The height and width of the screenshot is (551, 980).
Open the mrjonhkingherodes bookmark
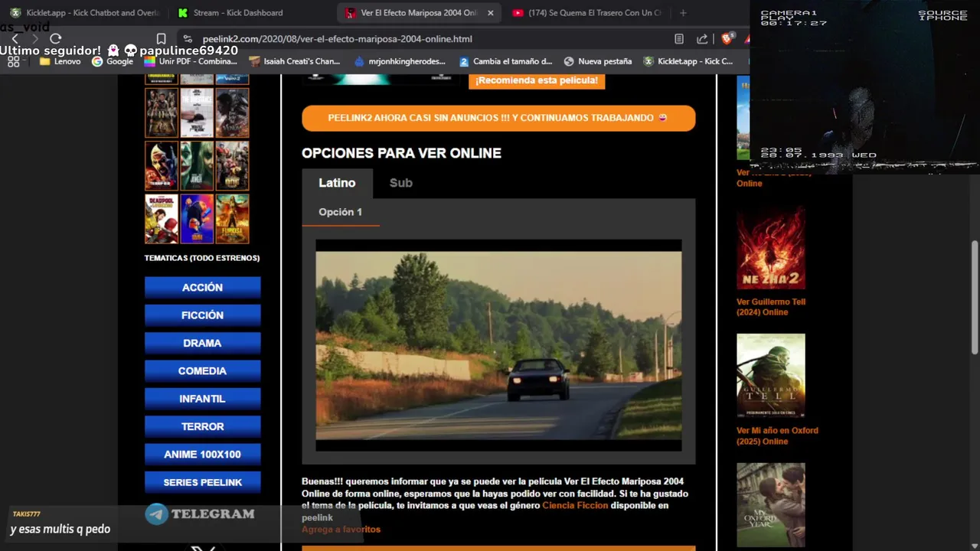point(400,61)
